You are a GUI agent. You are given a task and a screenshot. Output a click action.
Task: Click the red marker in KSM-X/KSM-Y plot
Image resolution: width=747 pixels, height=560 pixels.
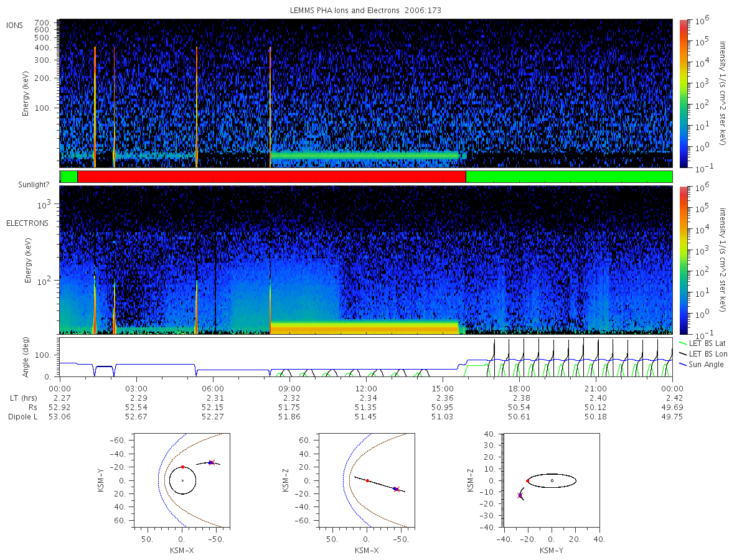coord(182,467)
